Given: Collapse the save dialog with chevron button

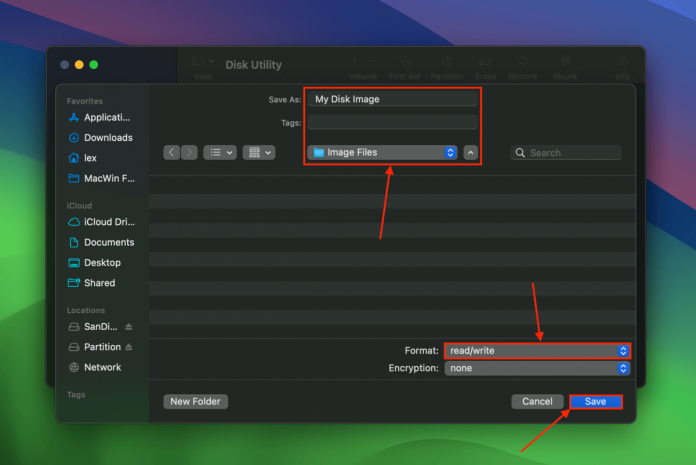Looking at the screenshot, I should tap(471, 153).
